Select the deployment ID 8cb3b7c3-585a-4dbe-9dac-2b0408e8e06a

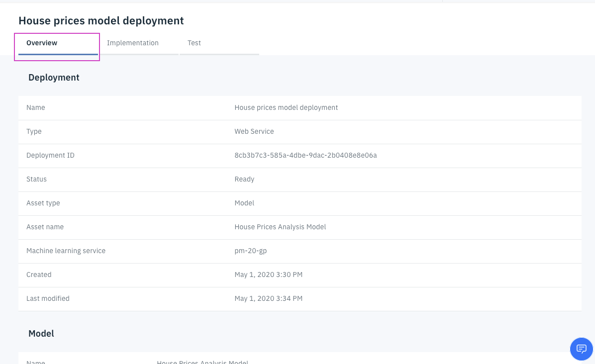[305, 156]
